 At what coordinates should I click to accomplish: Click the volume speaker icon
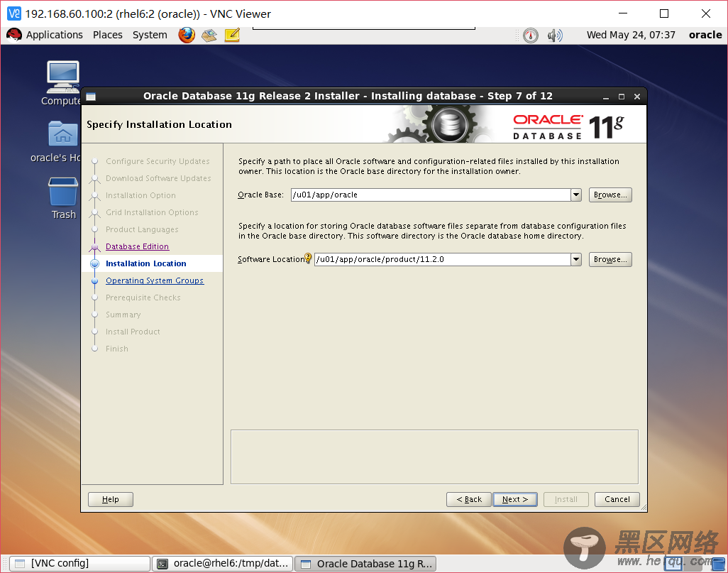555,36
